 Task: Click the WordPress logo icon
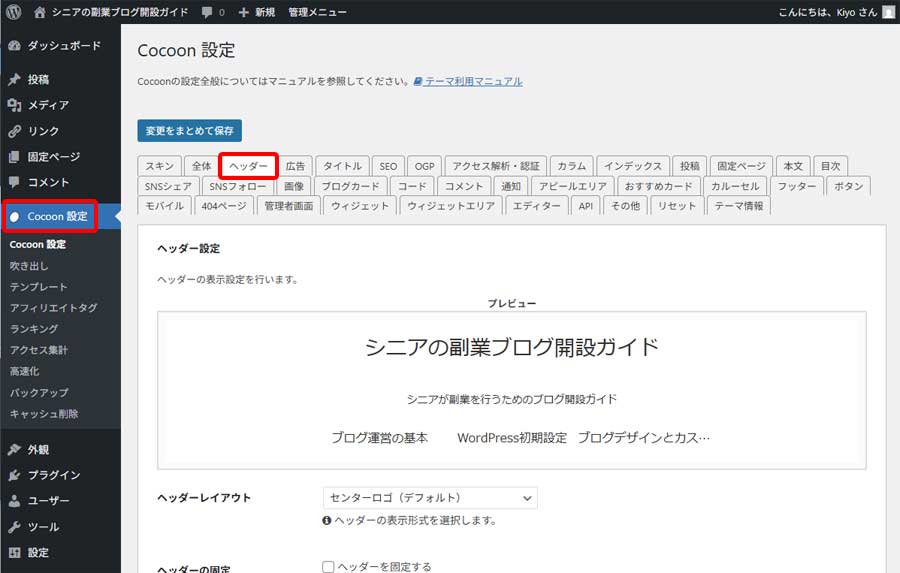tap(13, 12)
